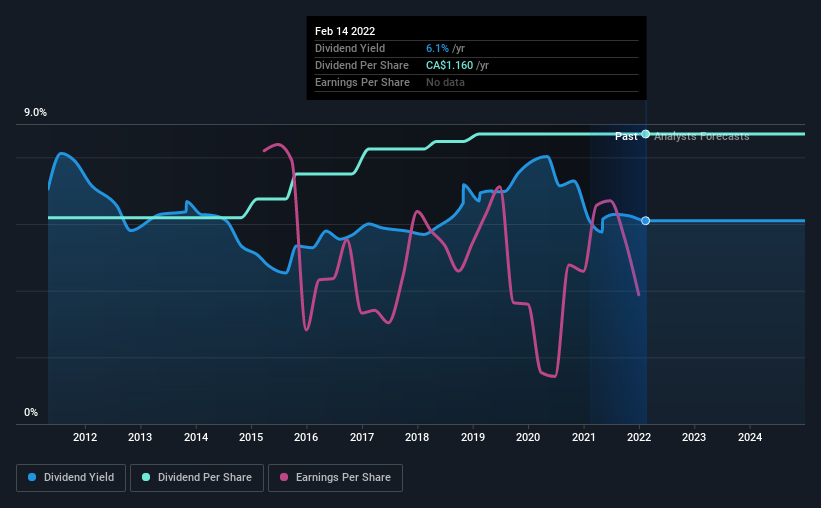Toggle the Earnings Per Share legend button
Image resolution: width=821 pixels, height=508 pixels.
coord(335,478)
